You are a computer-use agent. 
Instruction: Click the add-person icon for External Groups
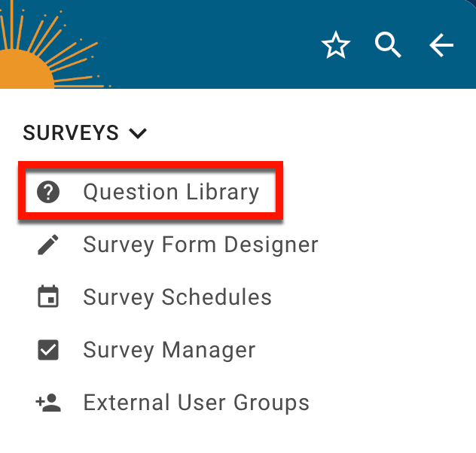coord(48,403)
